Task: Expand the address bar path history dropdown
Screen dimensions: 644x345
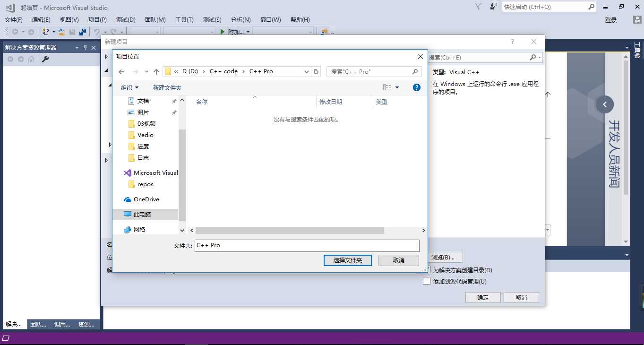Action: coord(306,71)
